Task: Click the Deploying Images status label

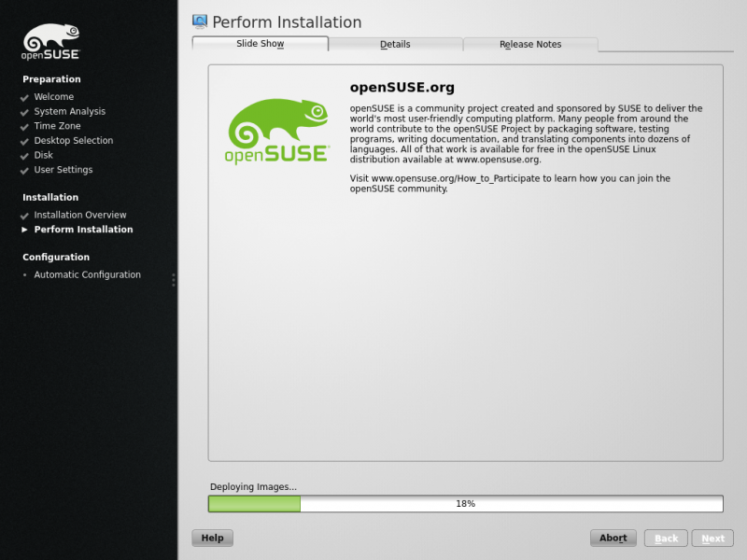Action: coord(253,486)
